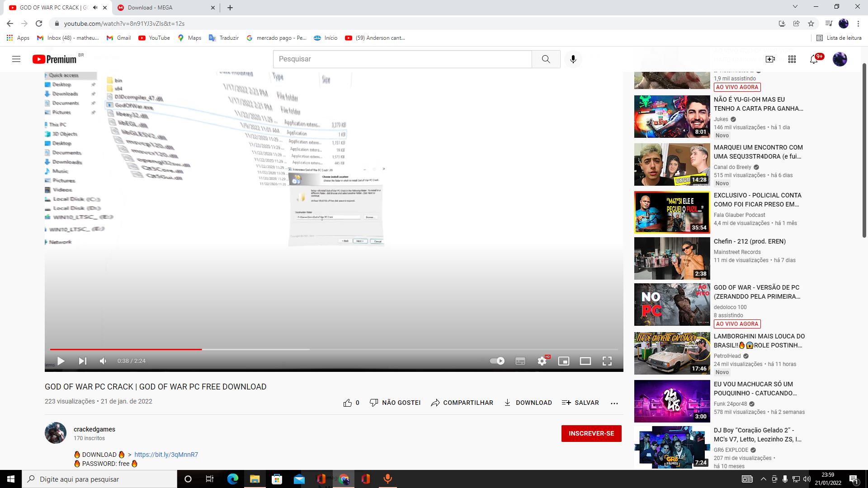This screenshot has width=868, height=488.
Task: Toggle subtitles/closed captions
Action: click(x=520, y=361)
